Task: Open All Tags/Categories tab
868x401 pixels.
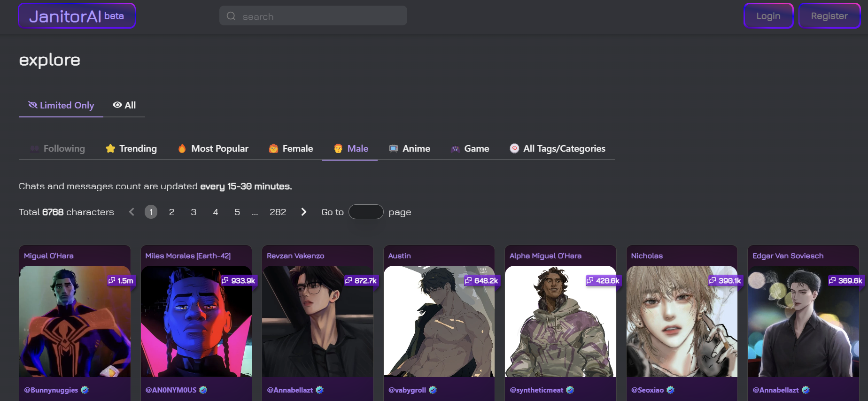Action: [558, 149]
